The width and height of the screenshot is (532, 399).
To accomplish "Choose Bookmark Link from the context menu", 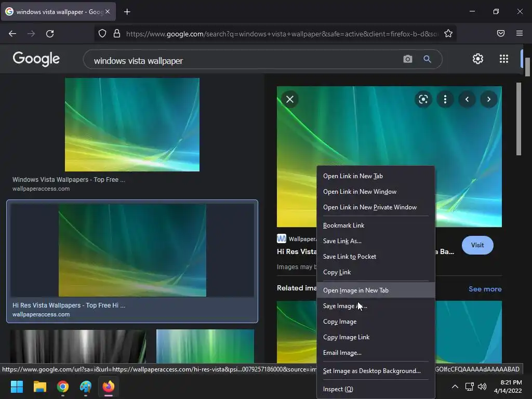I will [376, 225].
